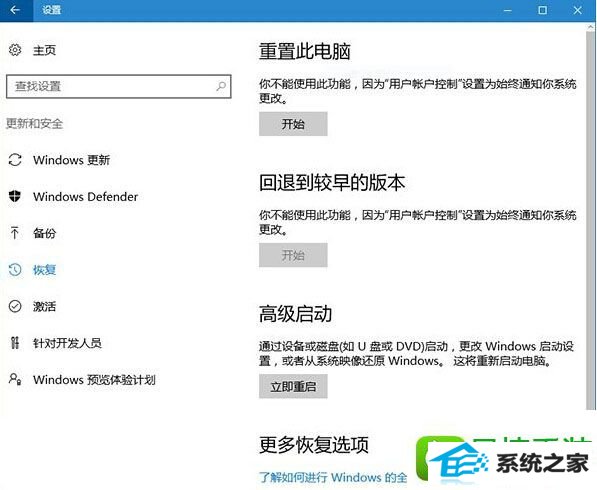597x490 pixels.
Task: Click the Home gear icon
Action: pyautogui.click(x=15, y=50)
